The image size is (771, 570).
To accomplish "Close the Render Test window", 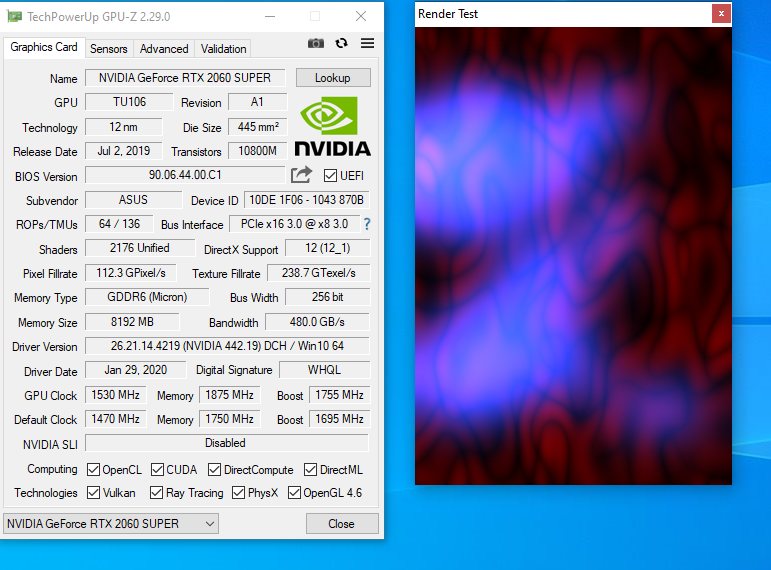I will coord(721,14).
